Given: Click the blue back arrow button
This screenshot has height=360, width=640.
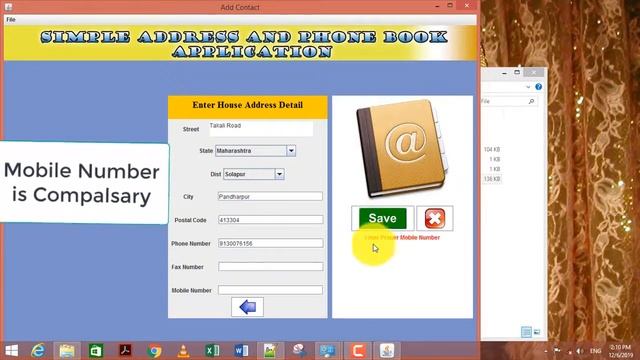Looking at the screenshot, I should pos(247,307).
